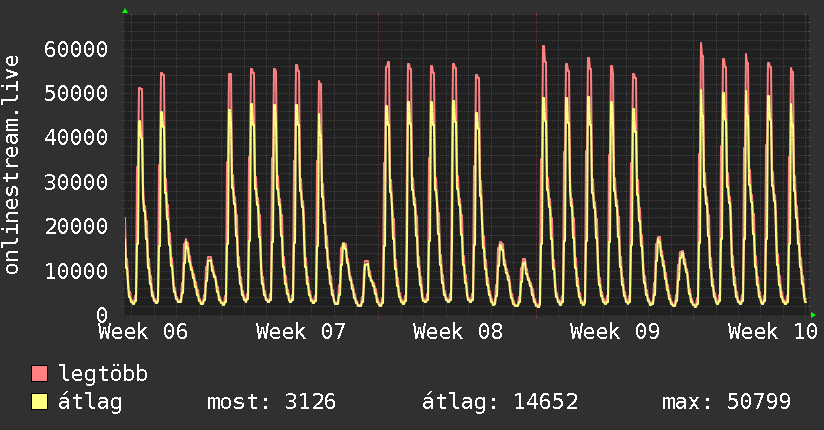
Task: Click the Week 10 axis label
Action: click(772, 332)
